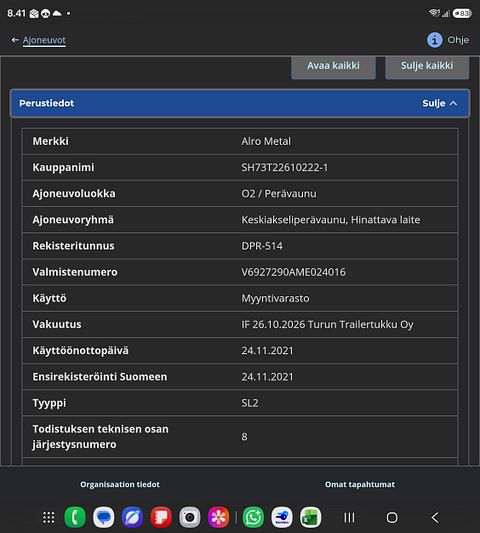The image size is (480, 533).
Task: Click the Merkki row label
Action: pos(51,141)
